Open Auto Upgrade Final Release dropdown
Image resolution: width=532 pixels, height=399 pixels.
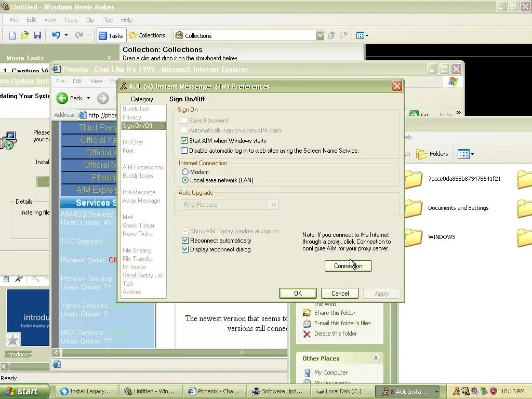[x=273, y=205]
